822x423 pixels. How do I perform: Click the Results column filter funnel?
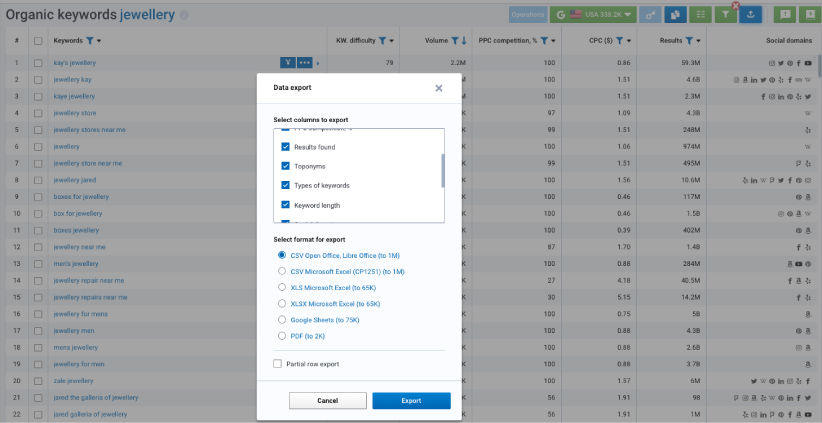[x=689, y=40]
